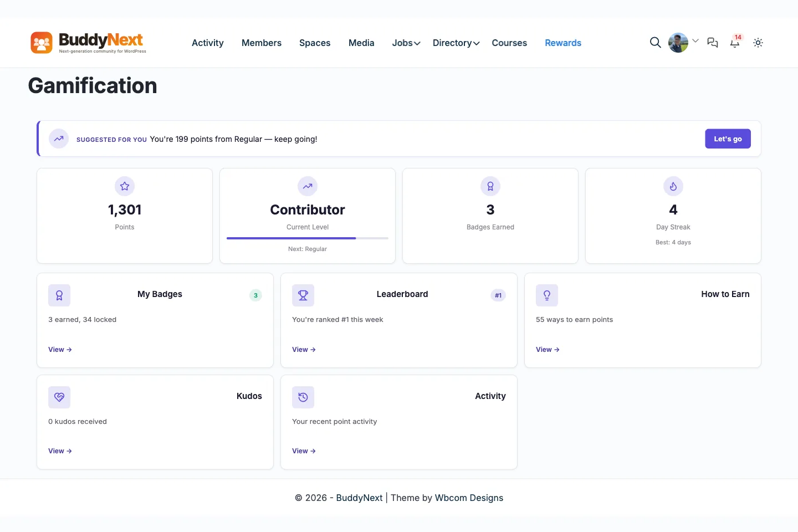The image size is (798, 532).
Task: Click the suggestion banner trending-up icon
Action: tap(59, 139)
